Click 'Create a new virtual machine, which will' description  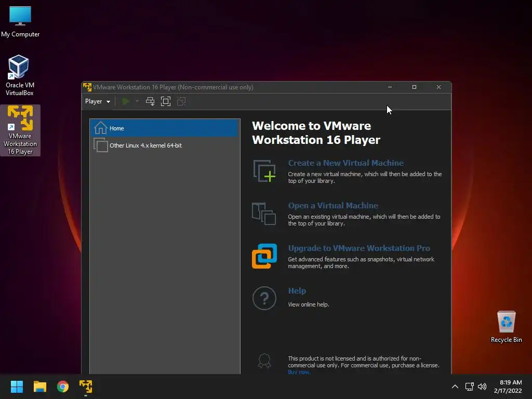pyautogui.click(x=365, y=178)
